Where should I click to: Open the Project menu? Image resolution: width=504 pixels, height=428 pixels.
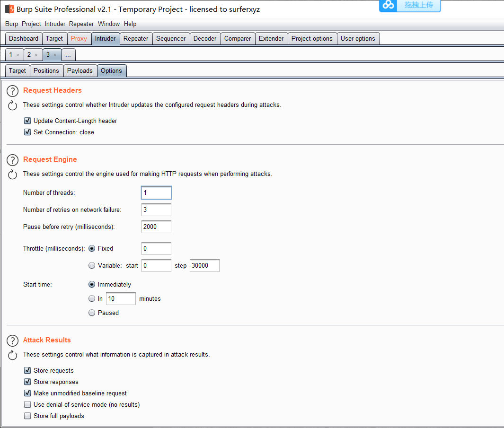[x=31, y=24]
